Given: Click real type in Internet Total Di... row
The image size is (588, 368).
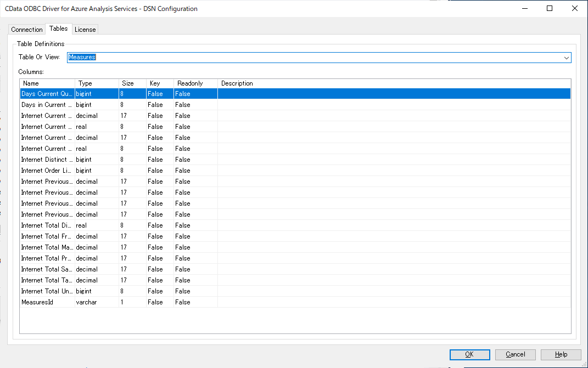Looking at the screenshot, I should tap(81, 225).
